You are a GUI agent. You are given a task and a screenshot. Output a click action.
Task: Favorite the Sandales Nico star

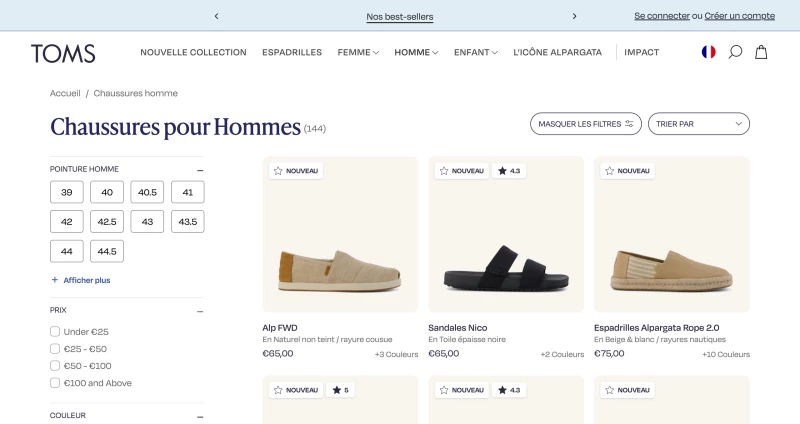(x=444, y=171)
